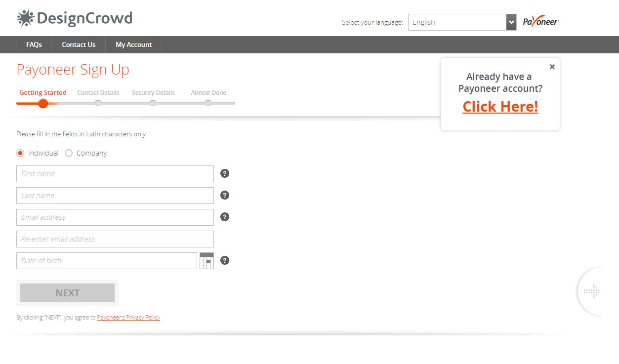The image size is (619, 364).
Task: Click the Almost Done progress dot
Action: (x=208, y=103)
